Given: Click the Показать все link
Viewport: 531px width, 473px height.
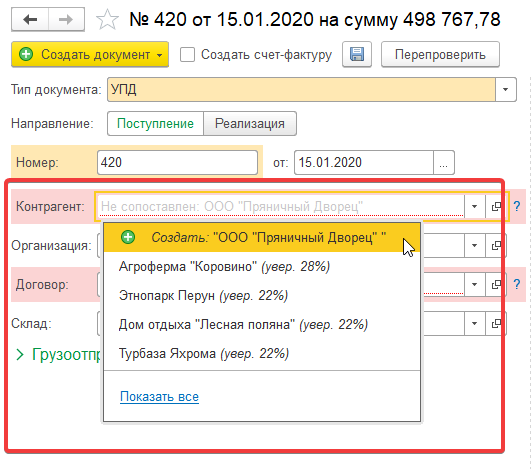Looking at the screenshot, I should [x=159, y=396].
